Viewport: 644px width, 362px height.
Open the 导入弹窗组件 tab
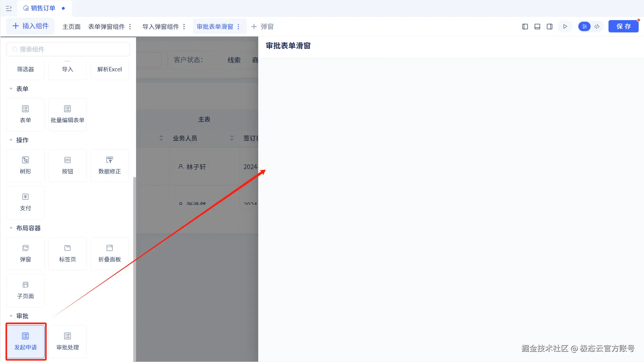tap(161, 27)
